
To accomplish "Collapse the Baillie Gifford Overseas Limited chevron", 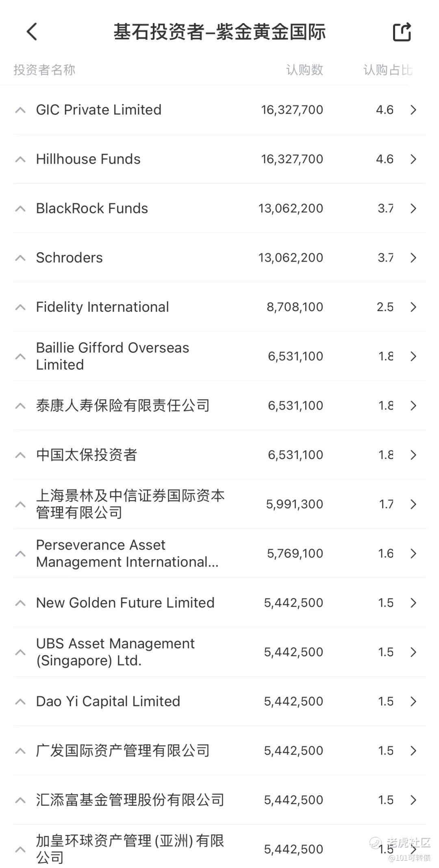I will [20, 357].
